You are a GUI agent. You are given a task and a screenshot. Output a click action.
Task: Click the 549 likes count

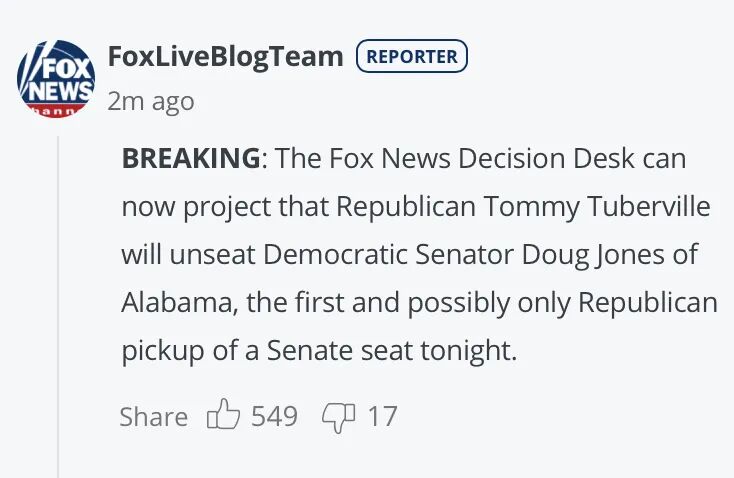tap(274, 416)
